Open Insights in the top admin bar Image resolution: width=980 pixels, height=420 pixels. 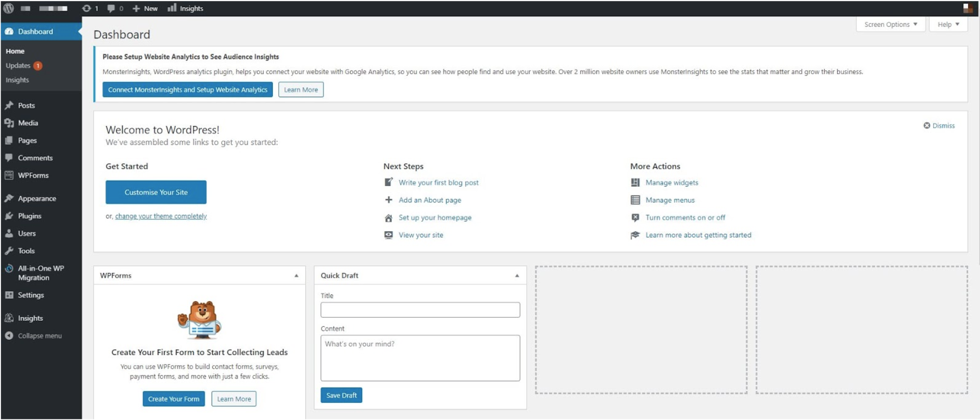tap(186, 8)
